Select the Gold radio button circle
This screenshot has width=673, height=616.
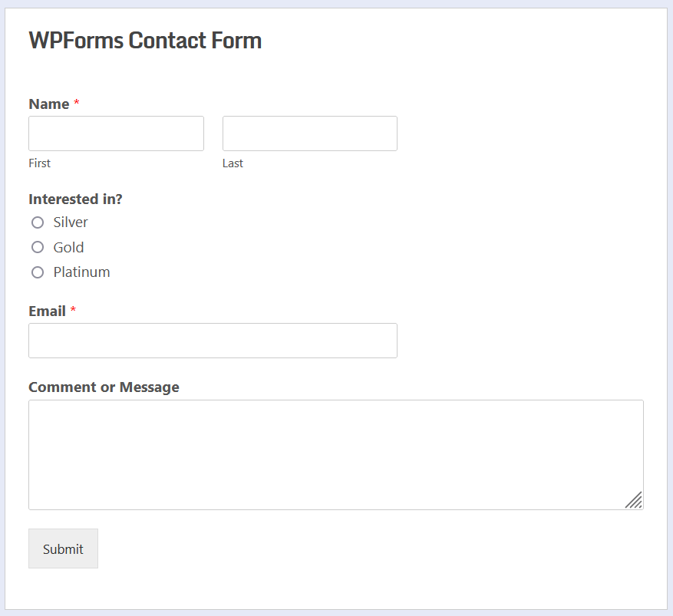pyautogui.click(x=38, y=247)
